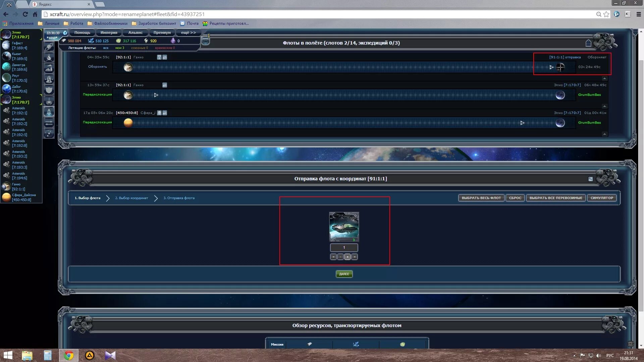
Task: Switch to step 2 Выбор координат
Action: pyautogui.click(x=131, y=198)
